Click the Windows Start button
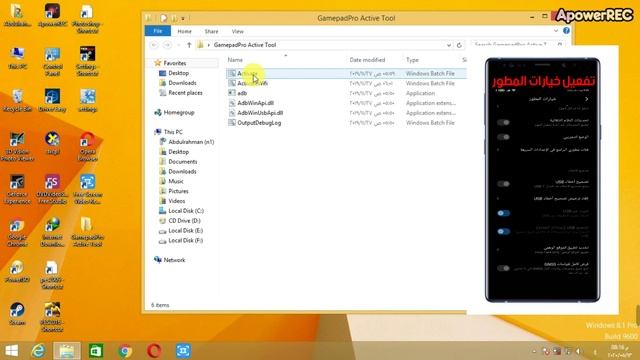640x360 pixels. pos(11,351)
